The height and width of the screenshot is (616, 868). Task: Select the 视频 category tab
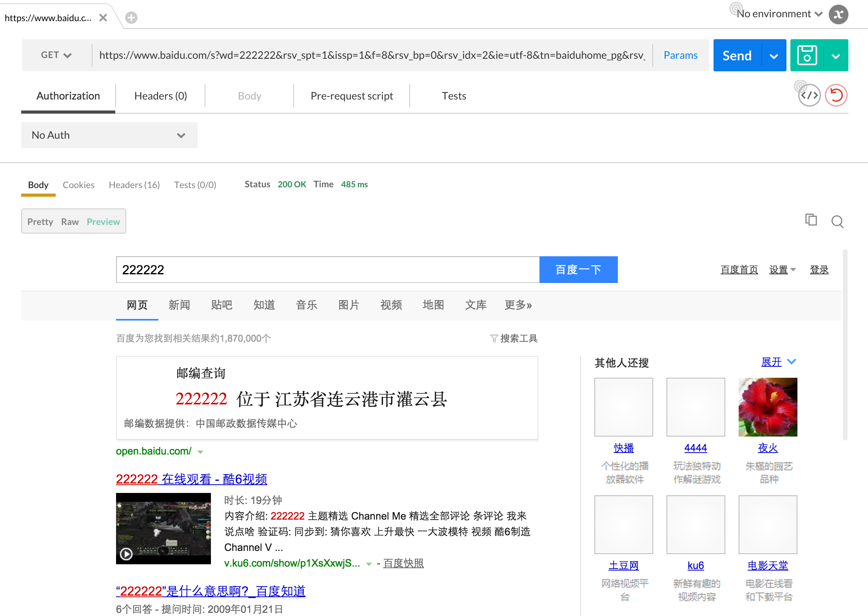391,305
